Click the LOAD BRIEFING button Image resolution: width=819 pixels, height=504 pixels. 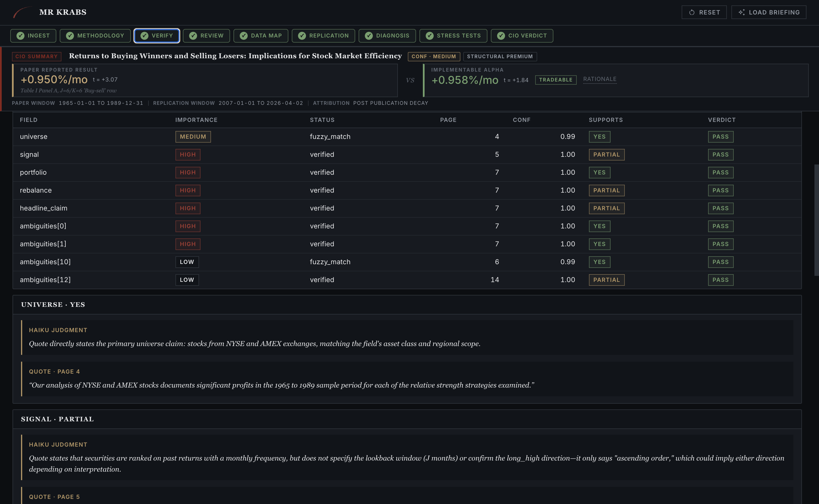tap(769, 12)
